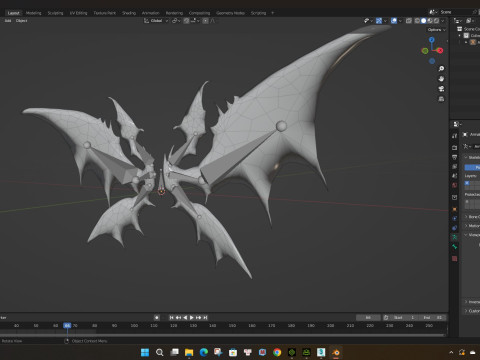Switch to the Modeling workspace tab
This screenshot has width=480, height=360.
pyautogui.click(x=33, y=13)
